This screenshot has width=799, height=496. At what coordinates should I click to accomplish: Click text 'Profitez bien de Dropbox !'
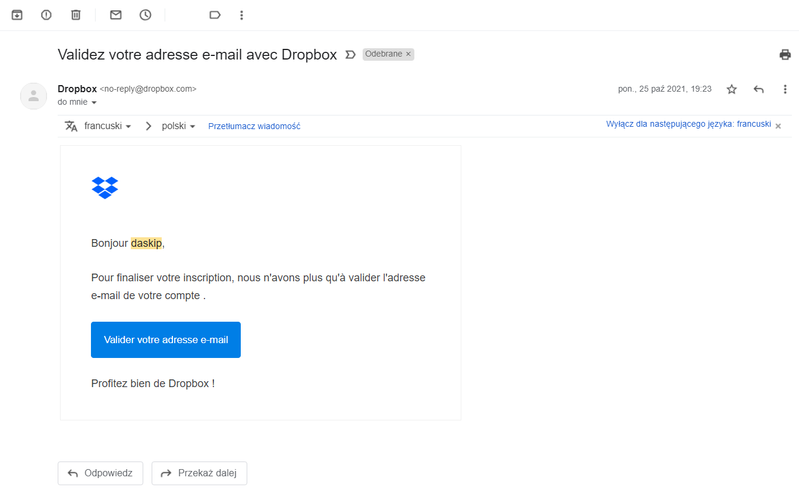point(153,383)
